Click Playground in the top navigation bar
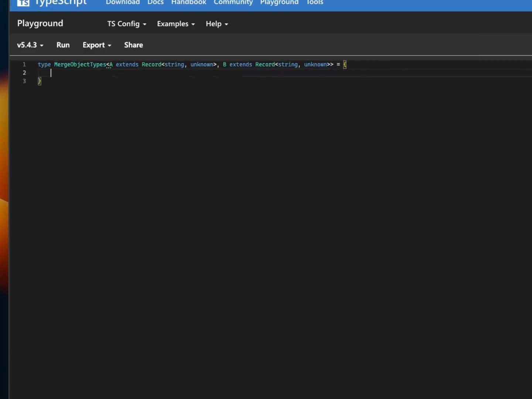 [x=279, y=3]
